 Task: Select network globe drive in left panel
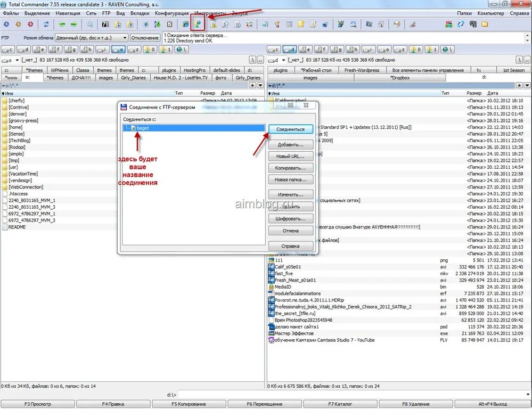[182, 50]
